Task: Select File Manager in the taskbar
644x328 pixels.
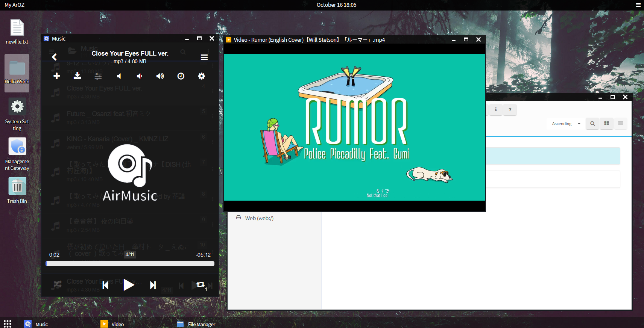Action: click(x=196, y=324)
